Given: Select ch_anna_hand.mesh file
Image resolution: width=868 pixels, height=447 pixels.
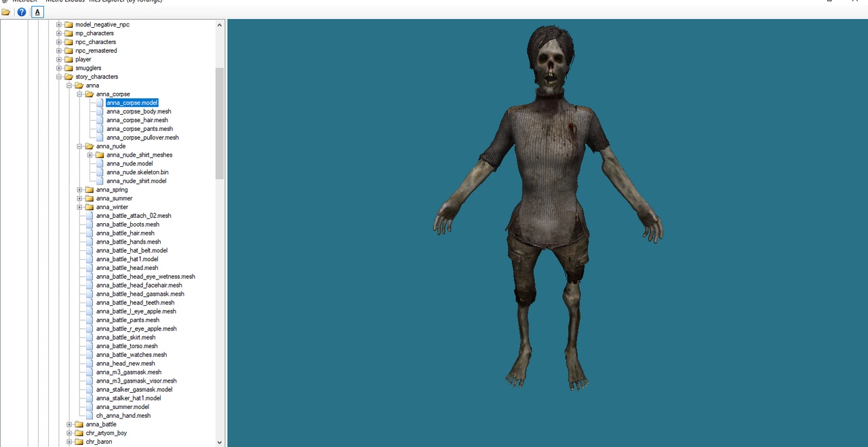Looking at the screenshot, I should click(x=123, y=416).
